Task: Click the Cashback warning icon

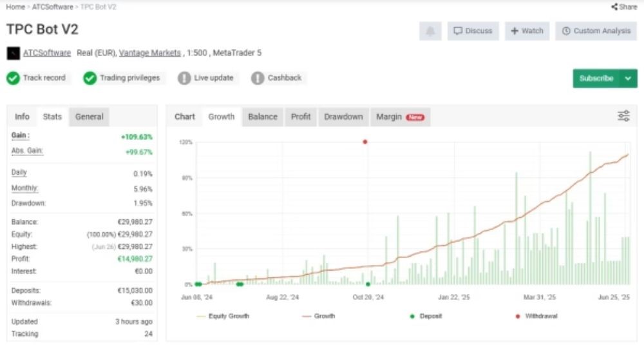Action: point(258,78)
